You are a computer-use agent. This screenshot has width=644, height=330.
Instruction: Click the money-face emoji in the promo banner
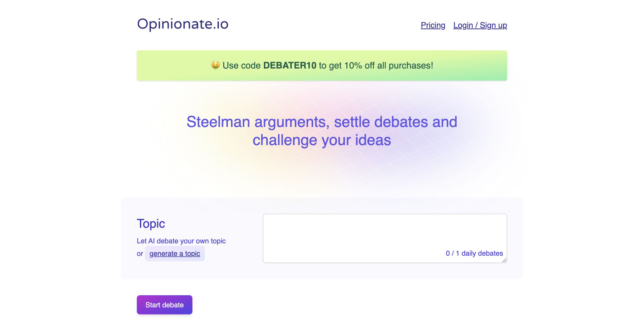pyautogui.click(x=215, y=65)
